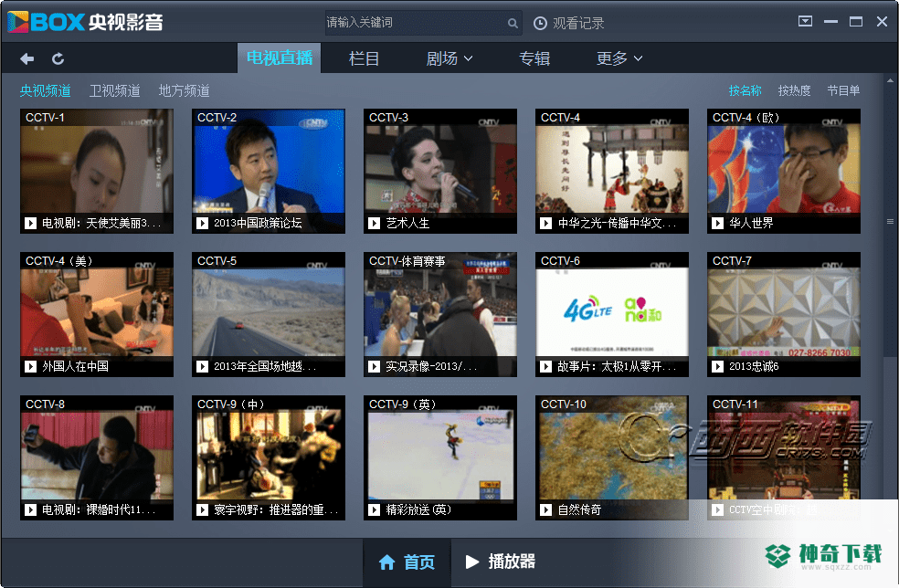Open the 节目单 program guide

843,90
